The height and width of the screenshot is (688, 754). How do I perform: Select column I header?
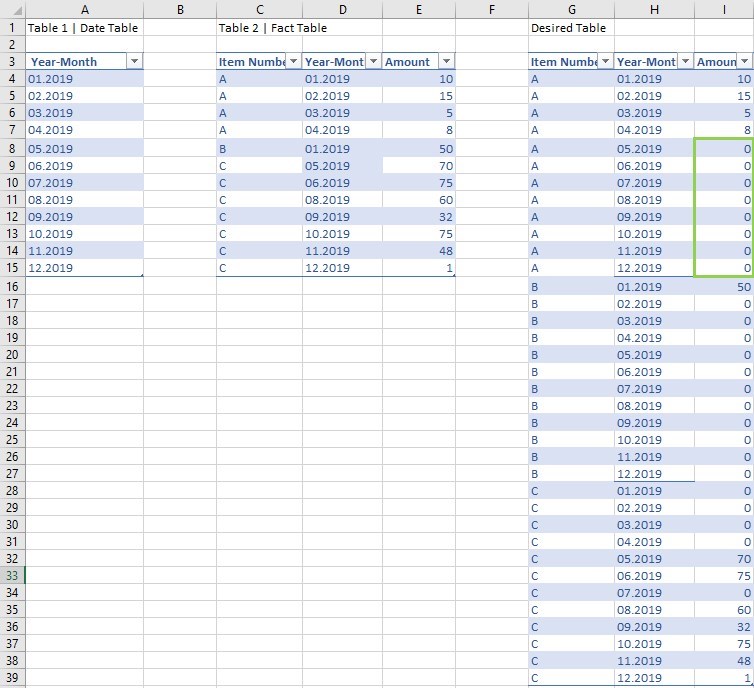pyautogui.click(x=724, y=10)
